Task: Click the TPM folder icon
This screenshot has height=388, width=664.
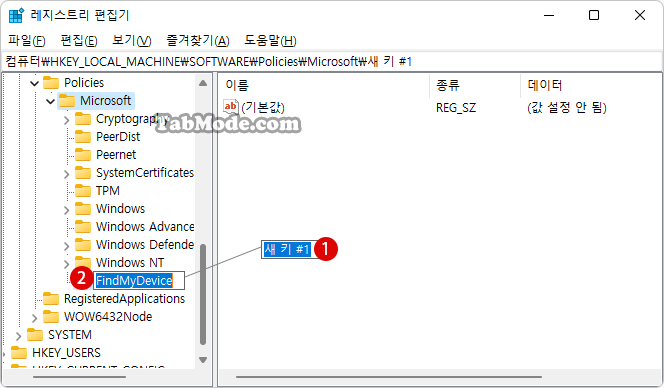Action: [83, 191]
